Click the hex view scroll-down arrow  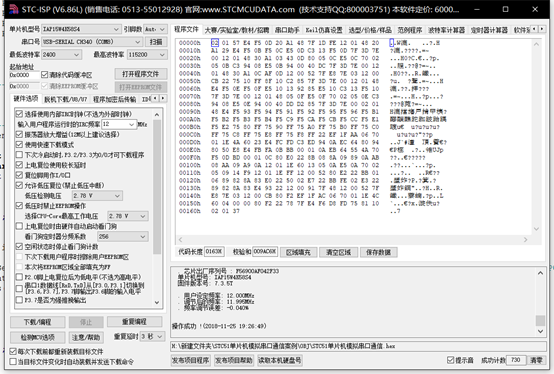coord(536,229)
